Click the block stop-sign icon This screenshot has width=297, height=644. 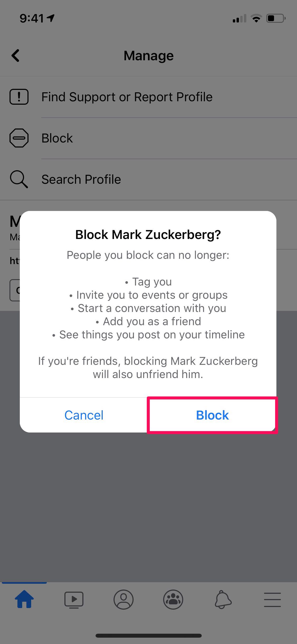point(19,138)
